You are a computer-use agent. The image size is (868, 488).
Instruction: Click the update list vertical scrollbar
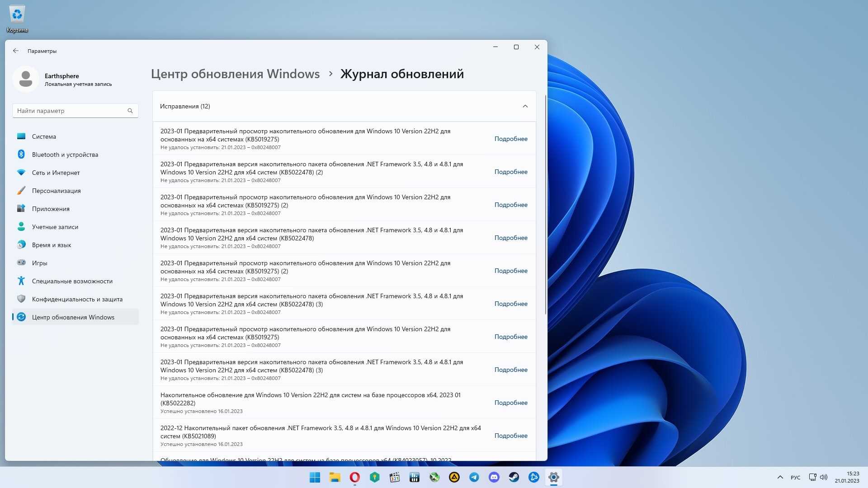click(546, 206)
